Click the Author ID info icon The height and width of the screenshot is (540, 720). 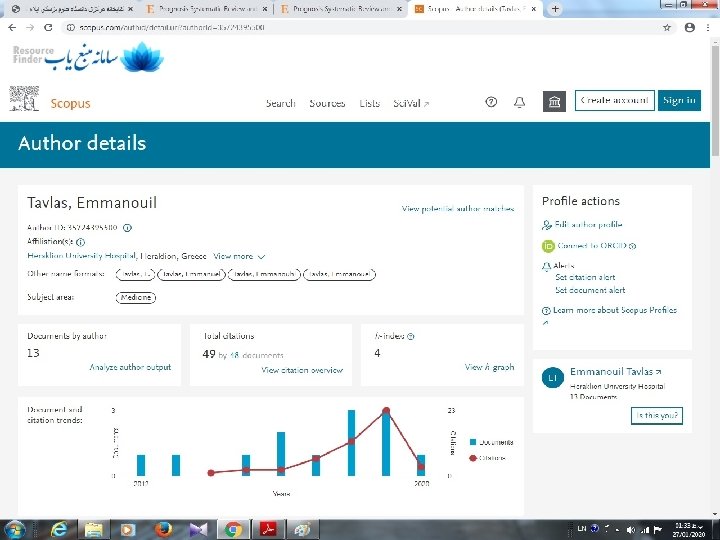pos(127,228)
